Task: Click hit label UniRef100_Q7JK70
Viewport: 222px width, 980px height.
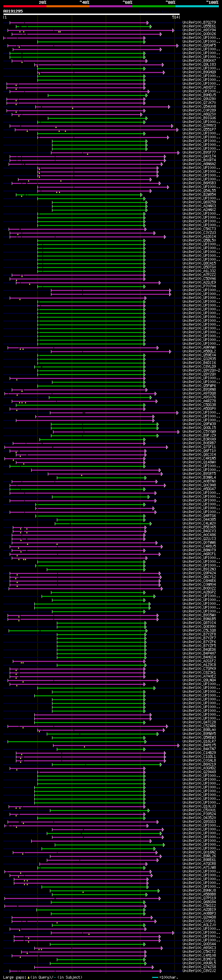Action: coord(199,103)
